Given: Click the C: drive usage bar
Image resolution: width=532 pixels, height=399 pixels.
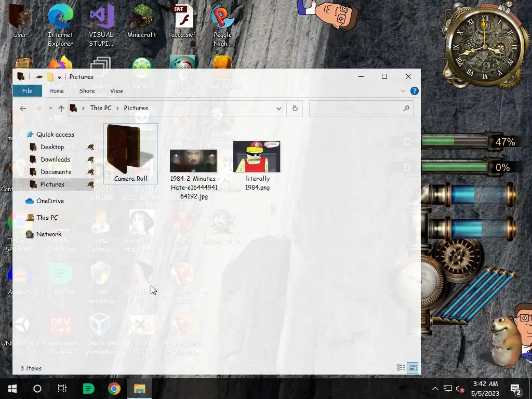Looking at the screenshot, I should click(x=455, y=141).
